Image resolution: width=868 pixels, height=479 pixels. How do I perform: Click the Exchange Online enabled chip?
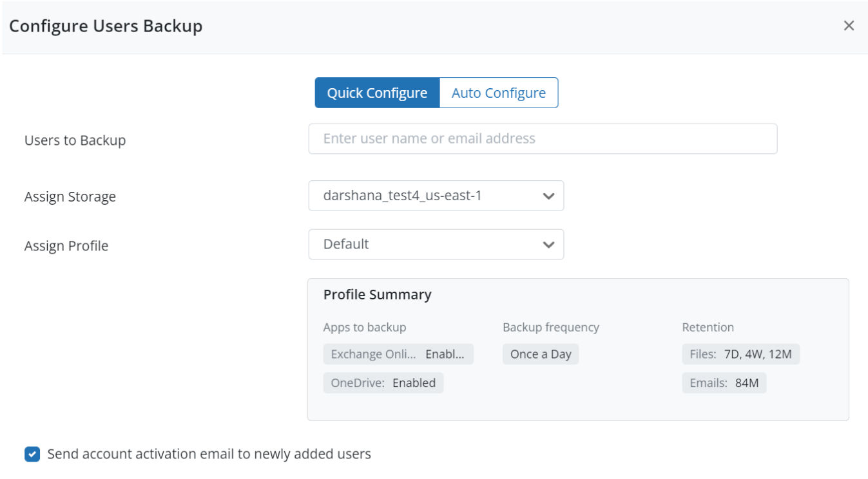(x=398, y=354)
